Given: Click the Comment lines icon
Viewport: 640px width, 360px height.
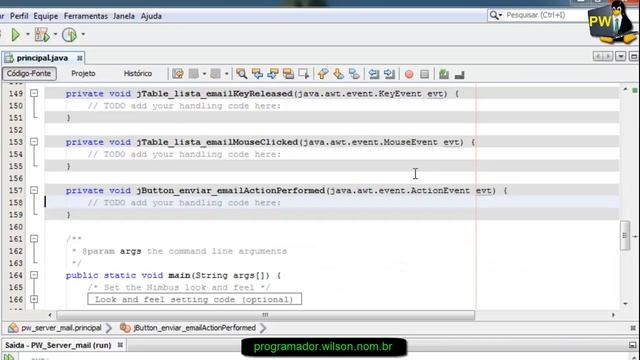Looking at the screenshot, I should (x=444, y=74).
